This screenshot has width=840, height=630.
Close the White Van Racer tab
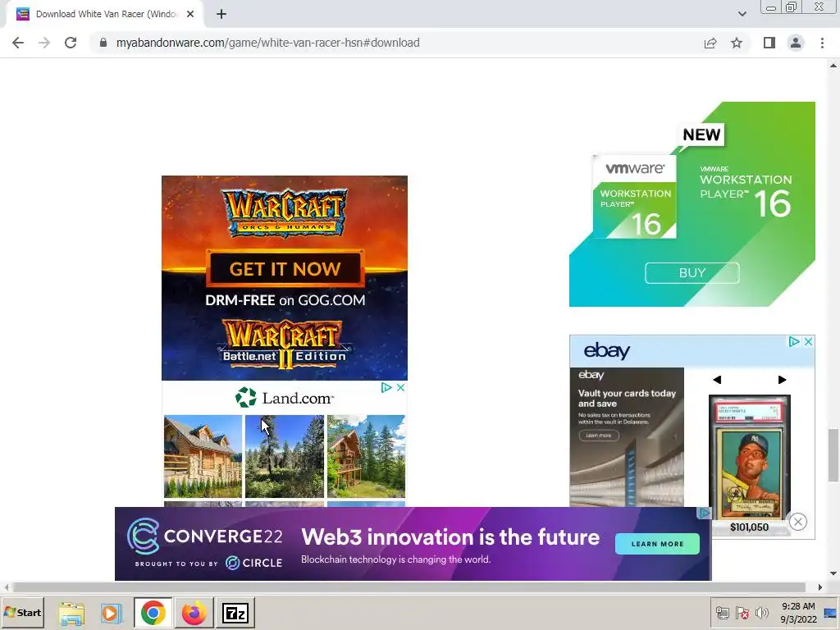190,15
